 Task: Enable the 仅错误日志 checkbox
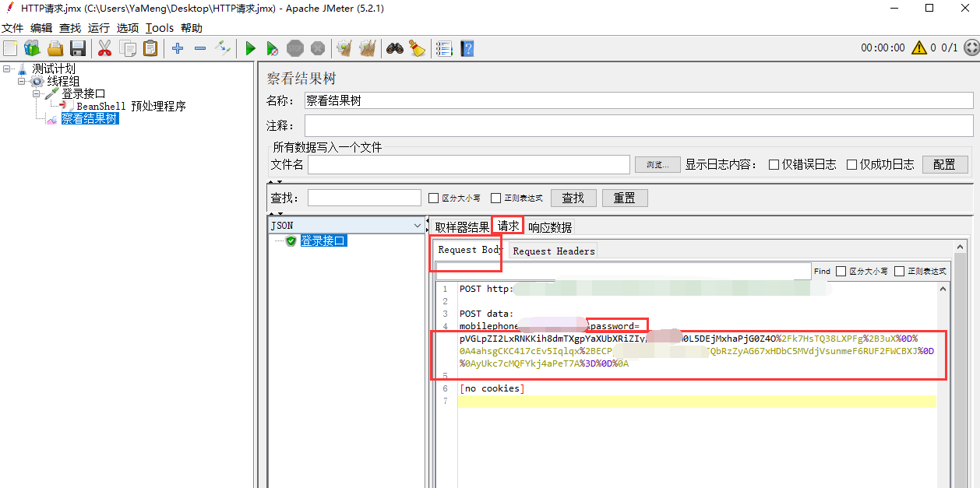774,164
